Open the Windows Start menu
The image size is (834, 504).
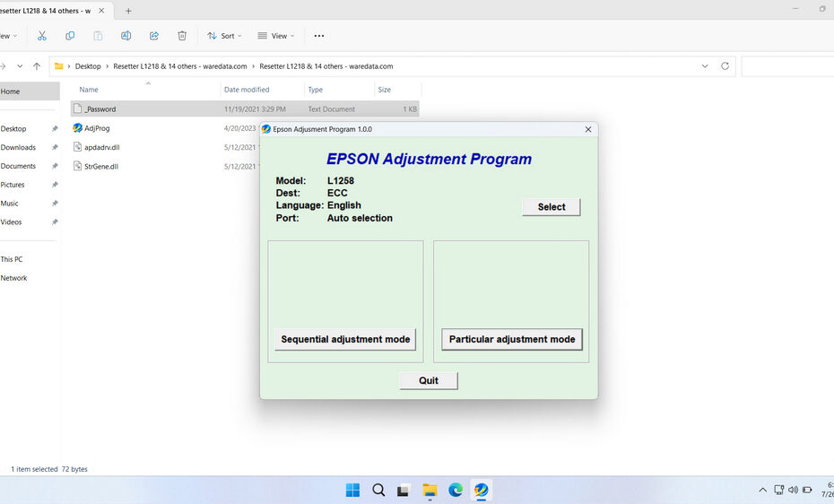tap(352, 490)
